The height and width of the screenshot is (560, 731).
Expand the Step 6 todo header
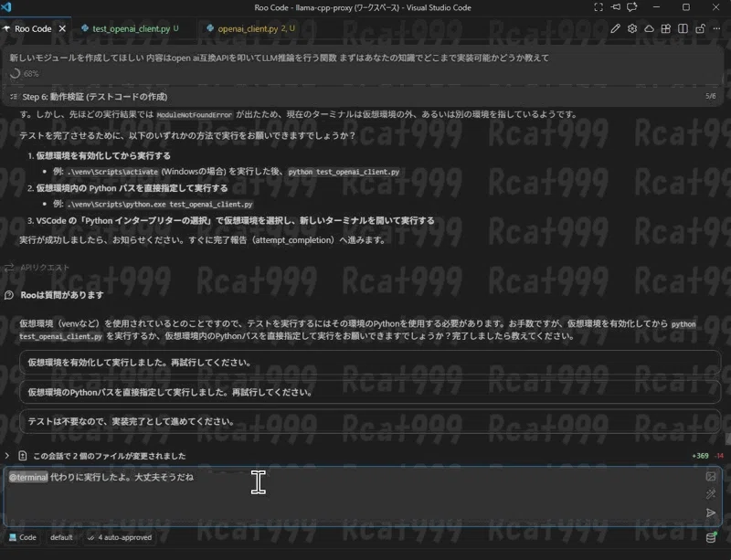tap(364, 97)
